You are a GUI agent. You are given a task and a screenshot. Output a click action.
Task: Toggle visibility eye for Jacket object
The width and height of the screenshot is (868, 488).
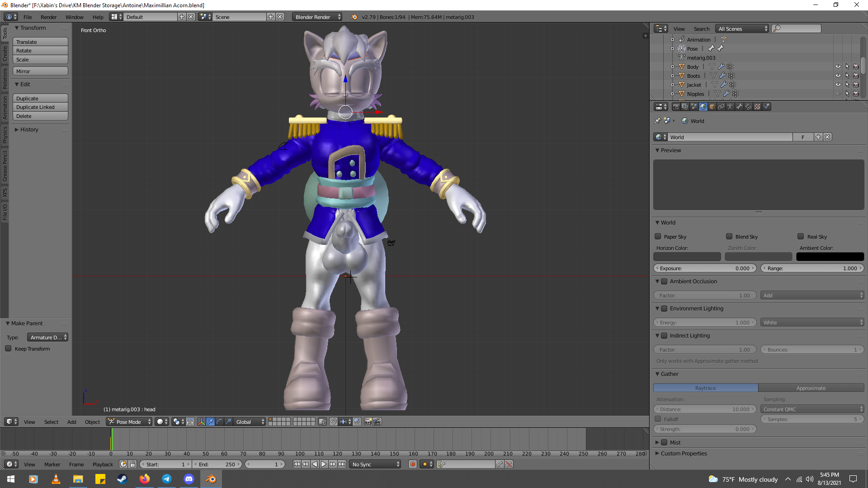pyautogui.click(x=838, y=84)
